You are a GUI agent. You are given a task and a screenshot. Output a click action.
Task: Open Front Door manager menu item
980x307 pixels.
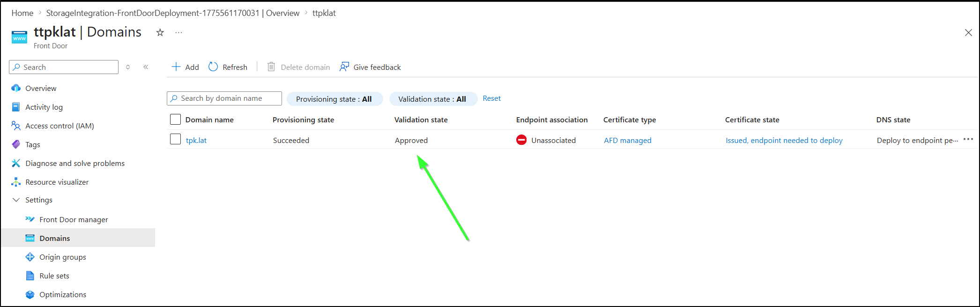pyautogui.click(x=74, y=219)
